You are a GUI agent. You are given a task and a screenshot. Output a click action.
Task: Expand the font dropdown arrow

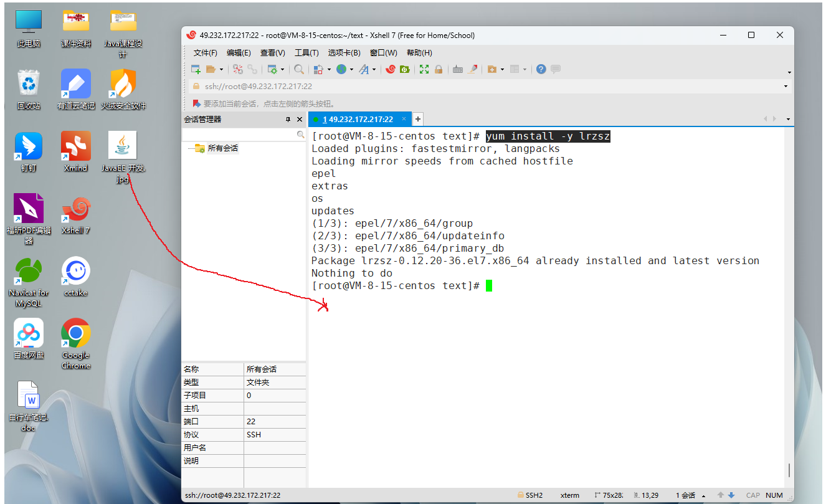(374, 70)
